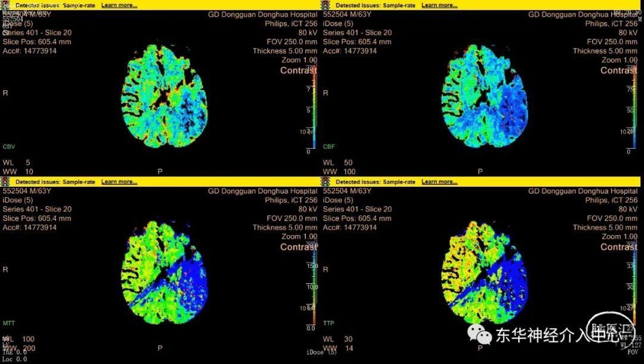Image resolution: width=644 pixels, height=364 pixels.
Task: Click 'Contrast' label in MTT panel
Action: (x=299, y=247)
